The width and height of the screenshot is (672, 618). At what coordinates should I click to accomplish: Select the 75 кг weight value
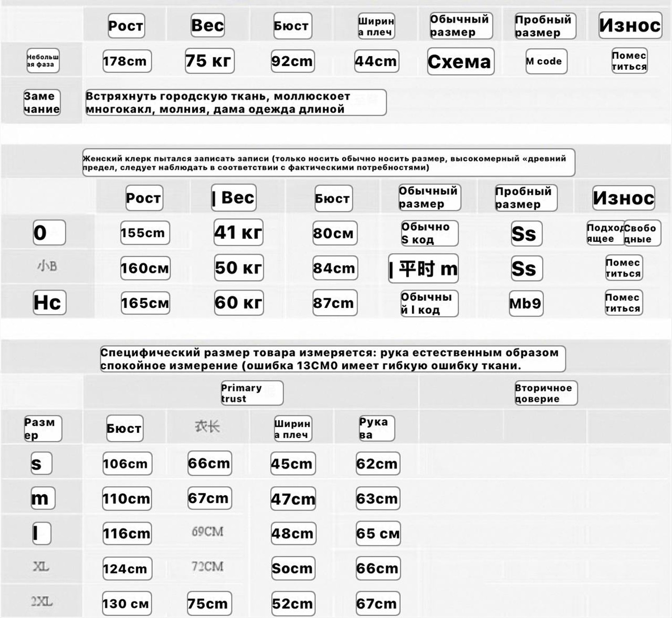[209, 61]
